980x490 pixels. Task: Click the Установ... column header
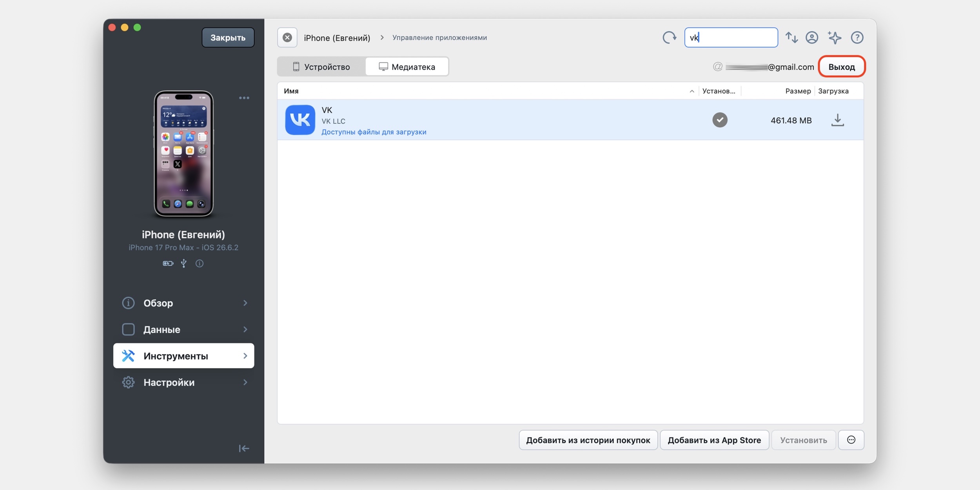719,91
